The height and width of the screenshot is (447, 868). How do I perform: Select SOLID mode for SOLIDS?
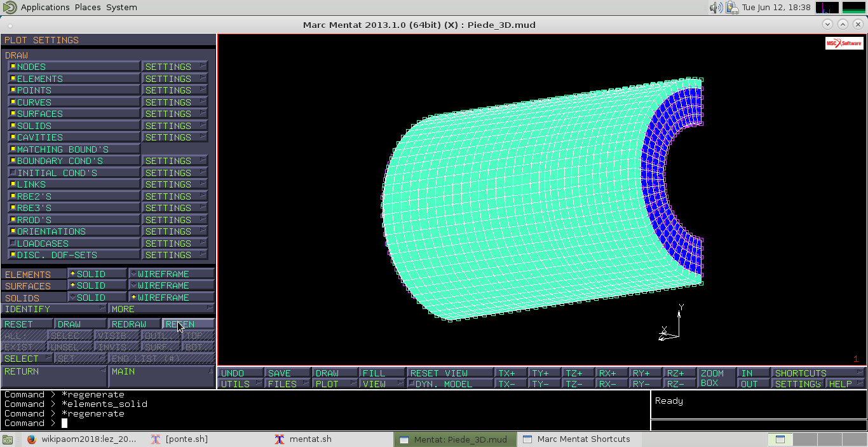click(x=97, y=298)
